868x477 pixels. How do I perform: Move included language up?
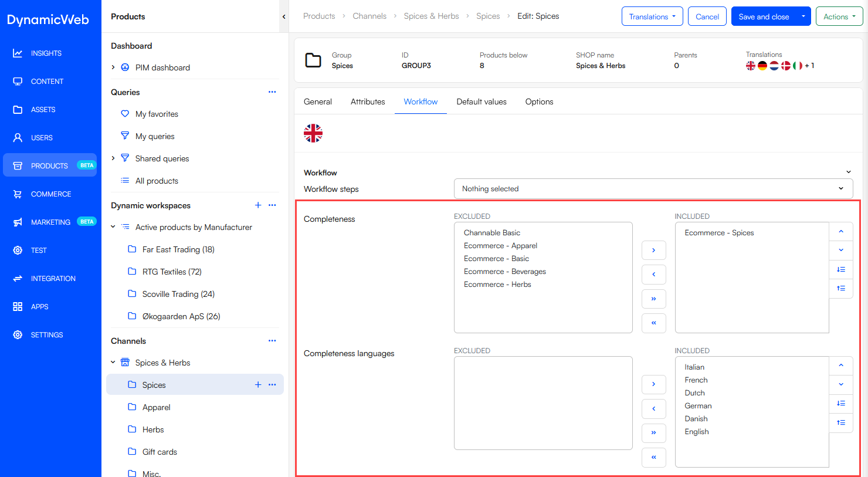coord(841,366)
